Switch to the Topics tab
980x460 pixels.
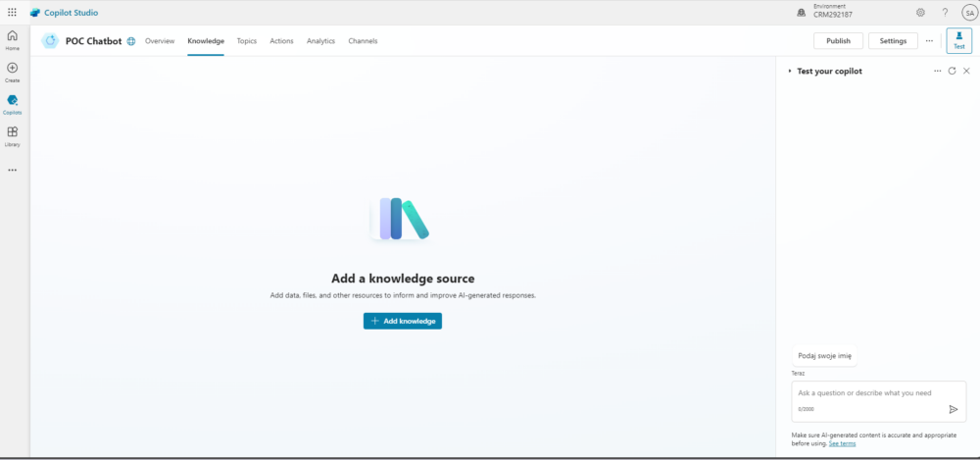click(x=247, y=41)
